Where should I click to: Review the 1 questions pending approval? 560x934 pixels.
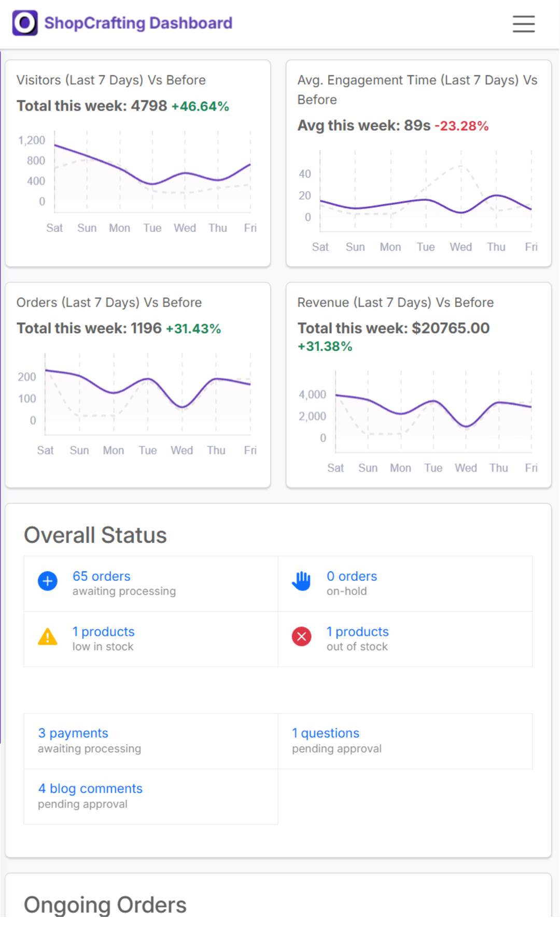(326, 733)
